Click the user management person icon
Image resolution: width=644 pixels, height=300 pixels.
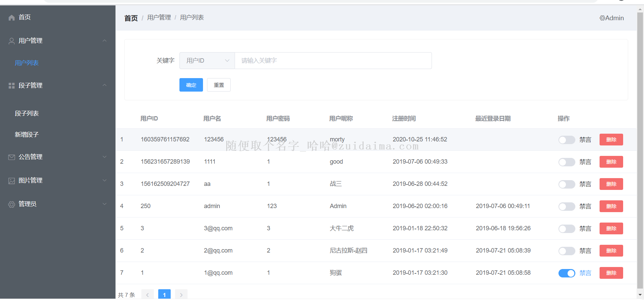point(12,41)
